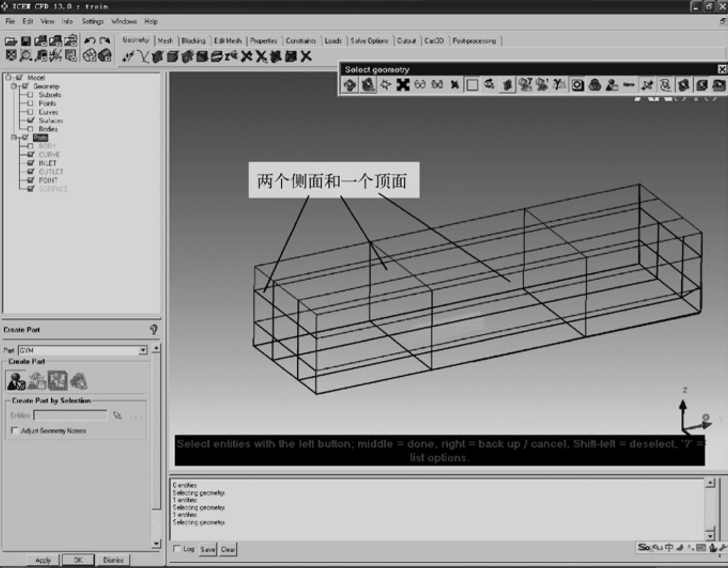Click the Redo arrow icon
Screen dimensions: 728x568
tap(105, 41)
